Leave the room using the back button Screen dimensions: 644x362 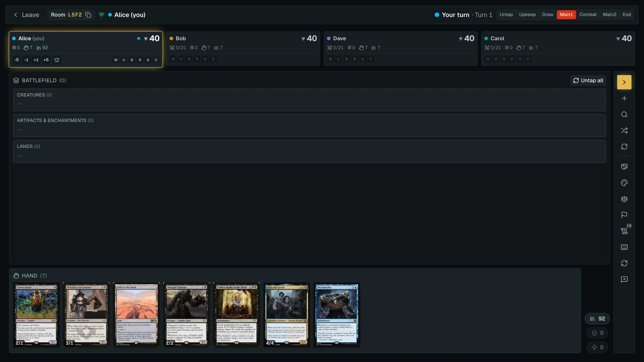[x=26, y=15]
